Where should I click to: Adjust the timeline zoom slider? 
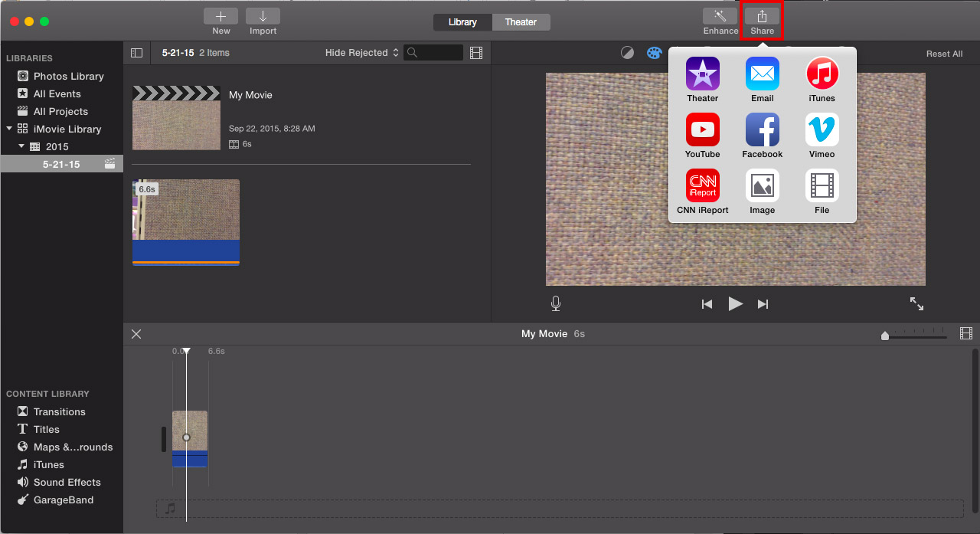click(x=886, y=336)
